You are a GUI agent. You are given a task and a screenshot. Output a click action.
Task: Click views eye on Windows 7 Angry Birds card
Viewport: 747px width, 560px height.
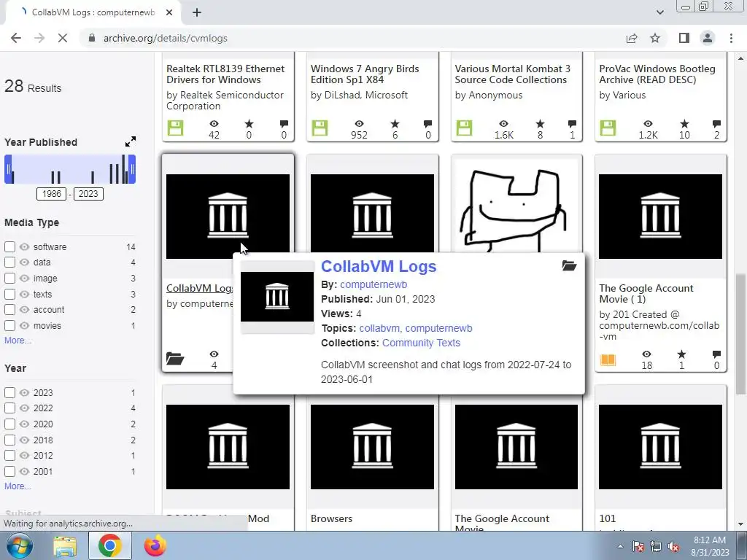359,124
